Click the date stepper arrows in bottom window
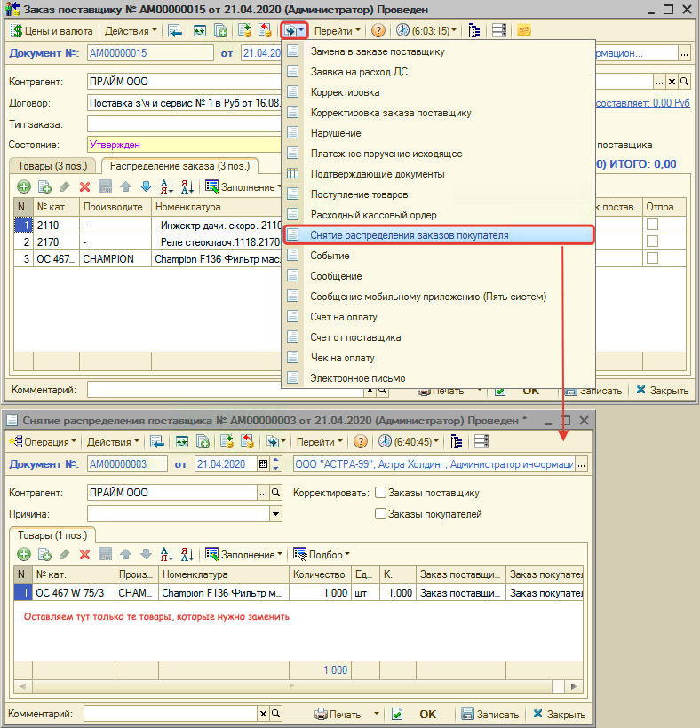 tap(276, 464)
